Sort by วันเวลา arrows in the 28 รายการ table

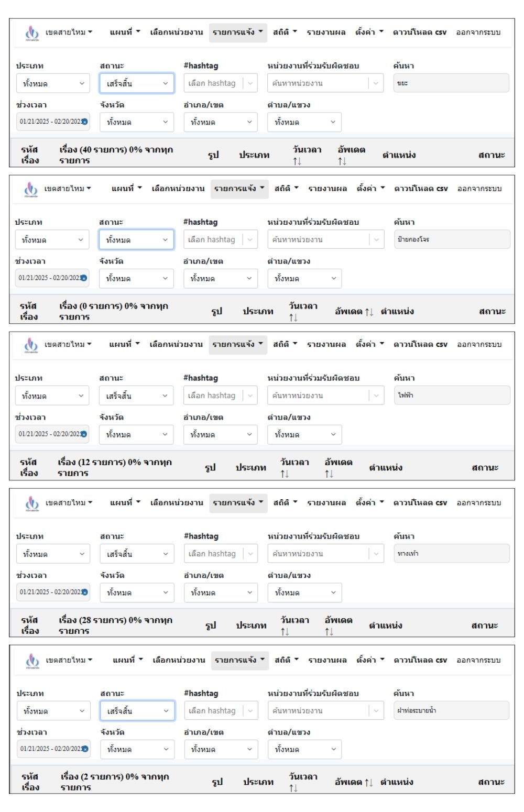tap(285, 632)
